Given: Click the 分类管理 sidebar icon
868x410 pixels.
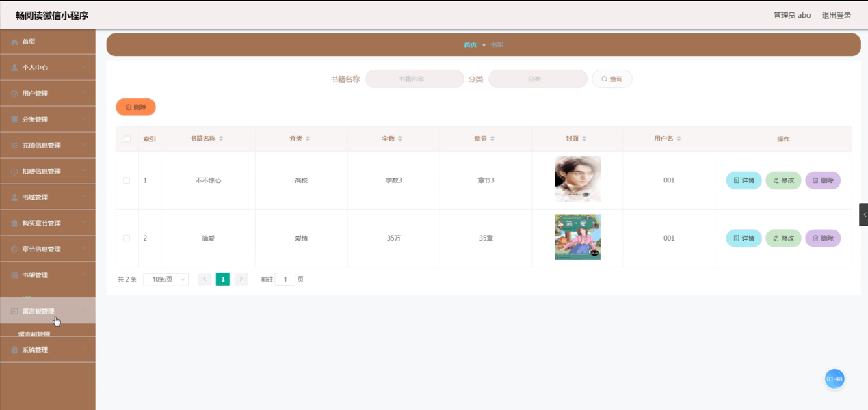Looking at the screenshot, I should tap(14, 120).
